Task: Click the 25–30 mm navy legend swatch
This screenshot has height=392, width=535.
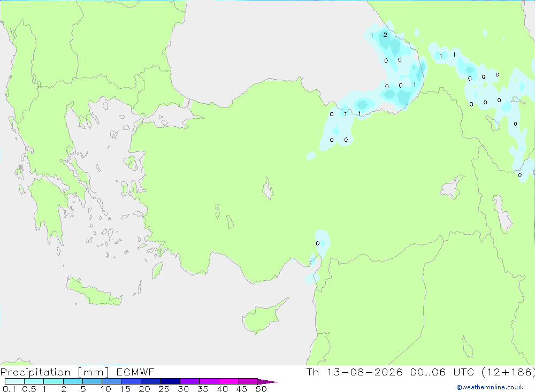Action: (x=170, y=381)
